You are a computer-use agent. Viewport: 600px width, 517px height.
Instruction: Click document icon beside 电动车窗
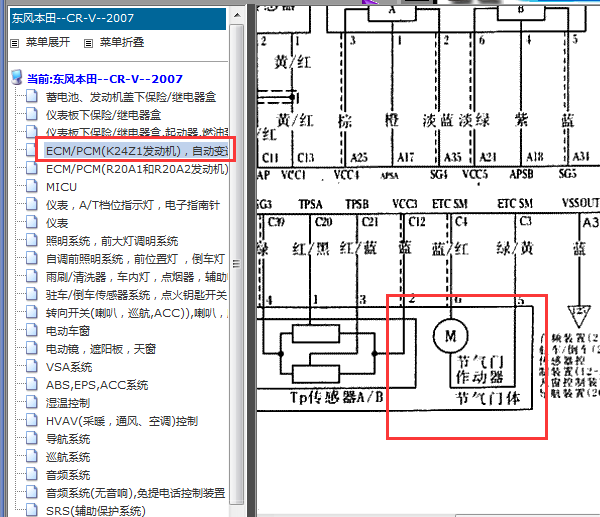pyautogui.click(x=32, y=330)
